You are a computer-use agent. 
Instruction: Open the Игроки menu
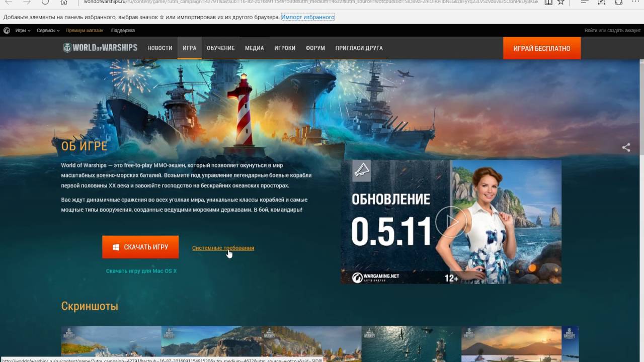285,48
